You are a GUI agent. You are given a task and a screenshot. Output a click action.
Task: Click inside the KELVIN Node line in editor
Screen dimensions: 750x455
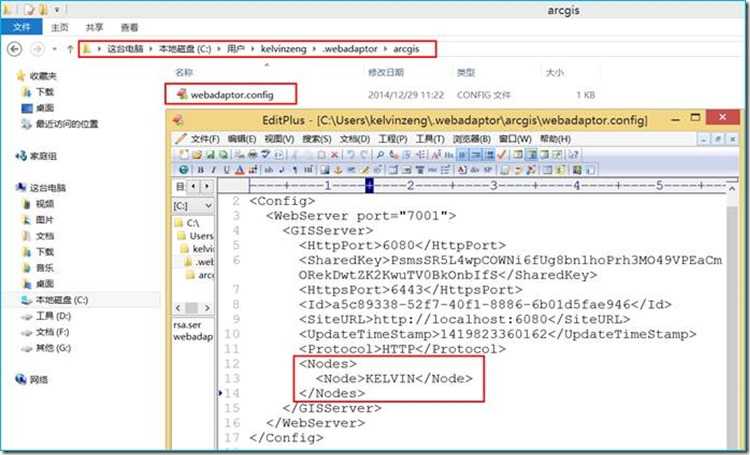click(x=394, y=378)
